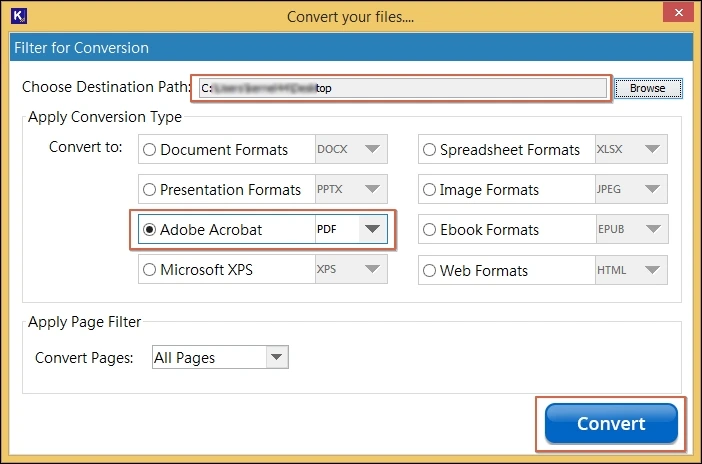
Task: Select Document Formats radio button
Action: (x=150, y=149)
